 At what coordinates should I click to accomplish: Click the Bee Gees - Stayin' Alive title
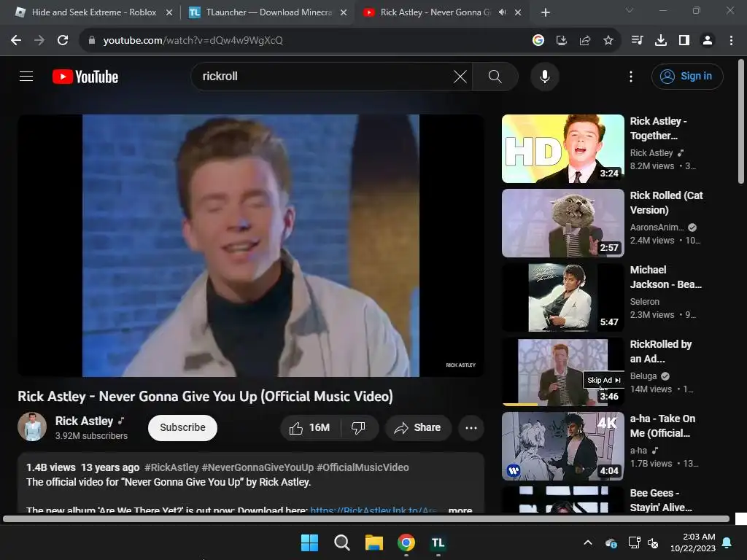(661, 500)
